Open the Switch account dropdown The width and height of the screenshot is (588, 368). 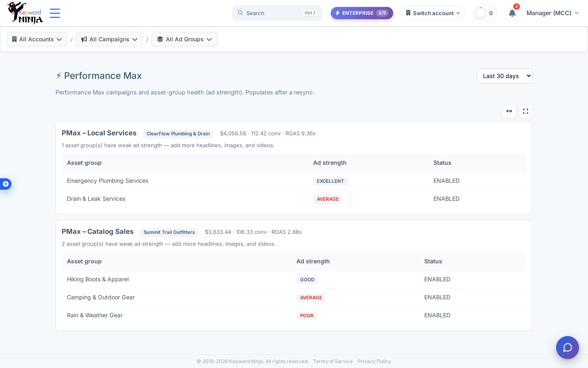pos(433,13)
